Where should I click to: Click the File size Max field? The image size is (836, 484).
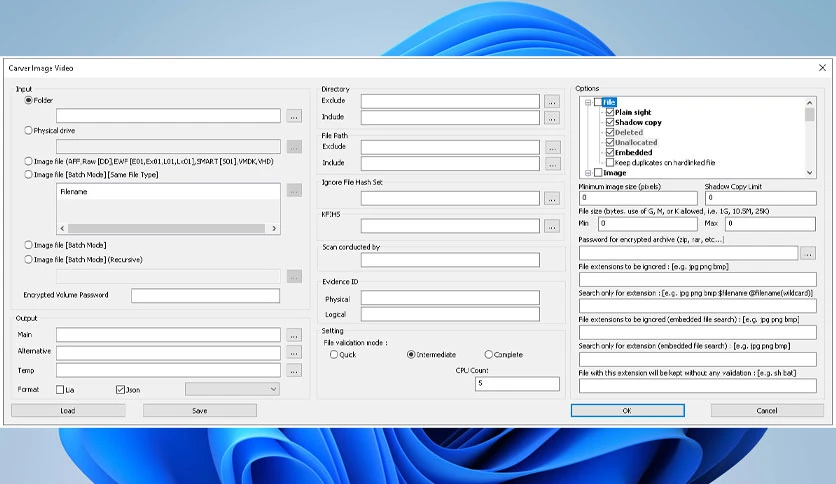pyautogui.click(x=770, y=223)
